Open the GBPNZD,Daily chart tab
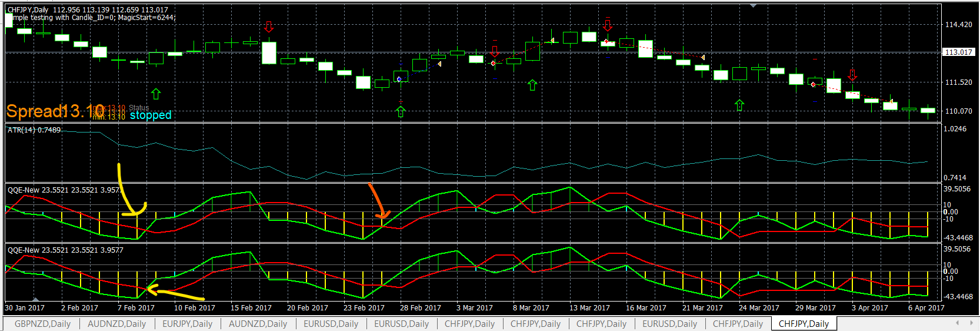980x331 pixels. [42, 324]
